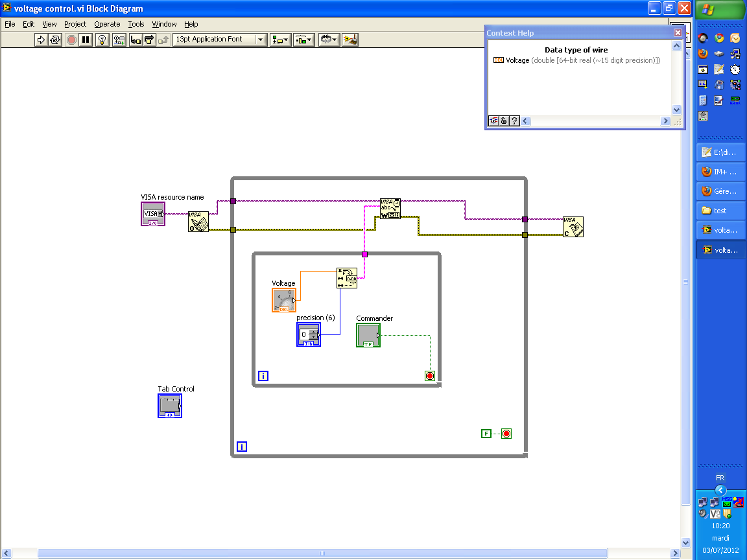Switch to Gére... Firefox taskbar window
Viewport: 747px width, 560px height.
coord(720,191)
